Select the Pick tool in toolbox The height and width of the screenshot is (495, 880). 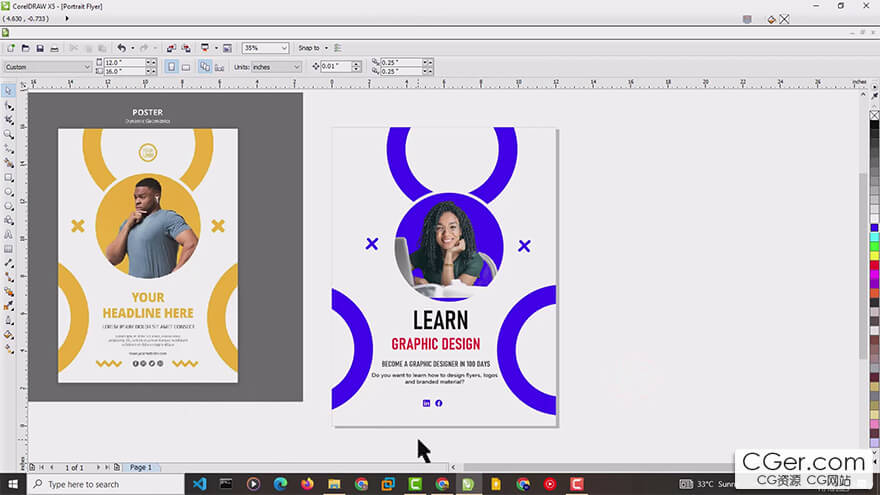click(8, 91)
